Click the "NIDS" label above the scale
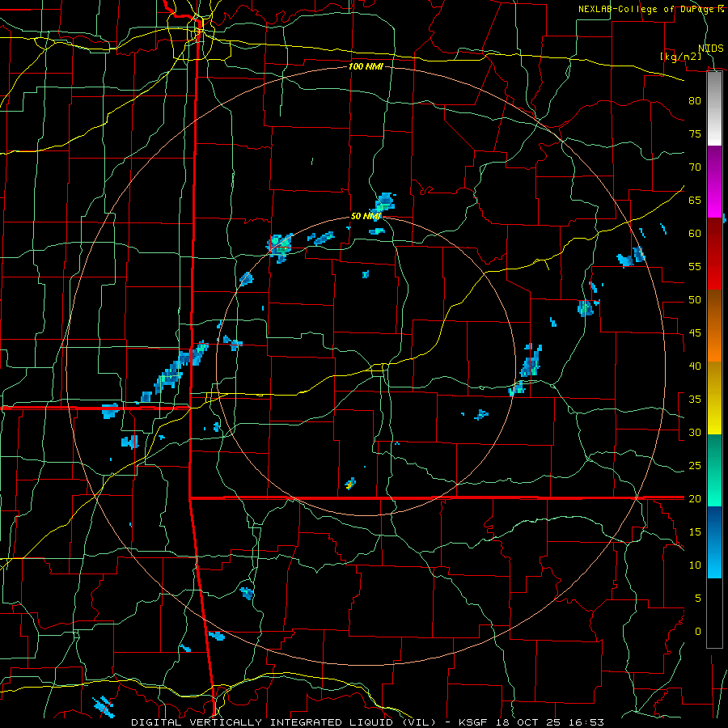This screenshot has width=728, height=728. pos(710,49)
